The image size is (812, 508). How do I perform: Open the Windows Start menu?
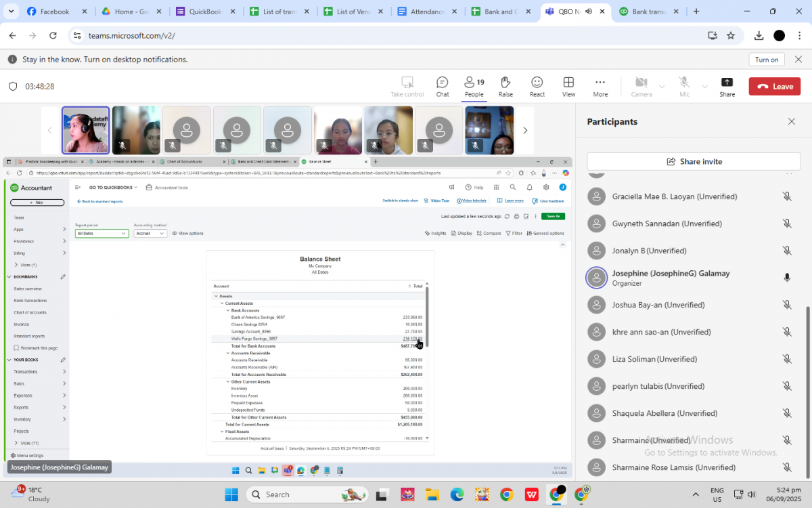coord(232,494)
